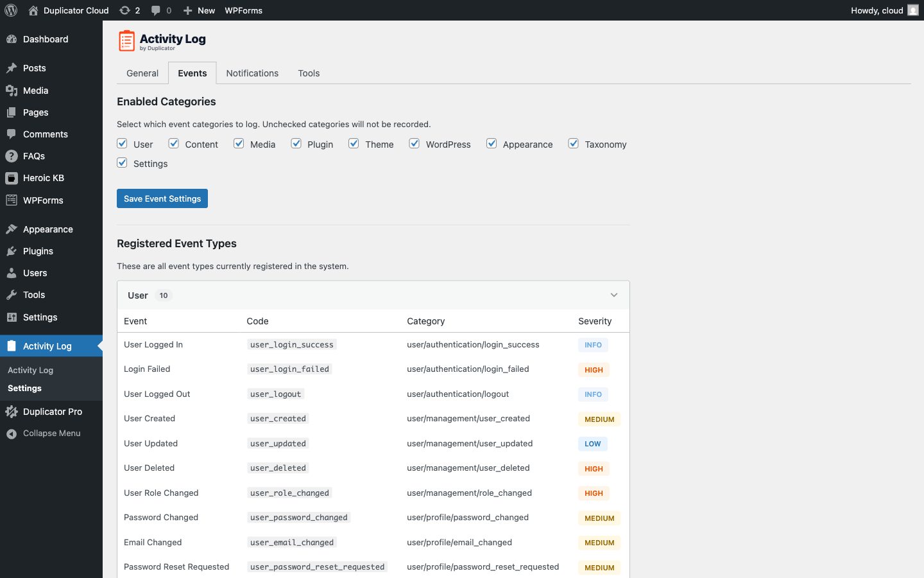Viewport: 924px width, 578px height.
Task: Click the Tools wrench icon in sidebar
Action: [12, 295]
